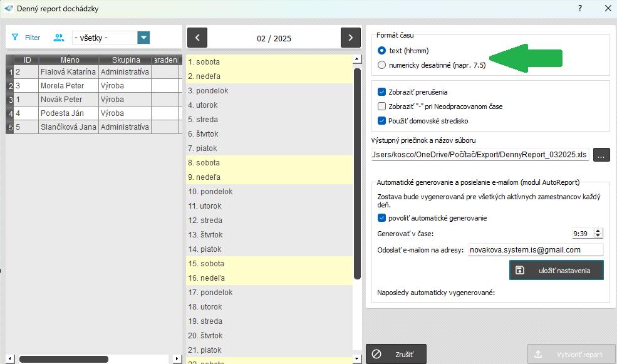Increase generation time with up stepper
Screen dimensions: 617x364
[598, 231]
